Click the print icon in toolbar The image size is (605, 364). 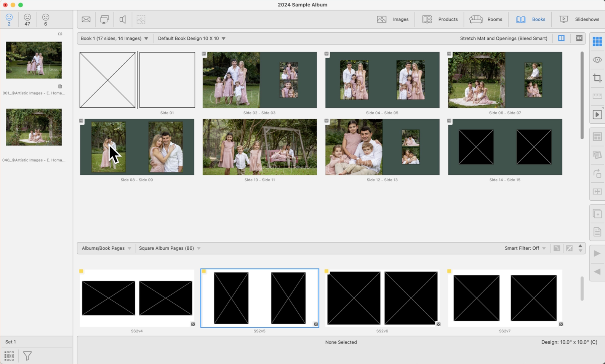(x=104, y=19)
